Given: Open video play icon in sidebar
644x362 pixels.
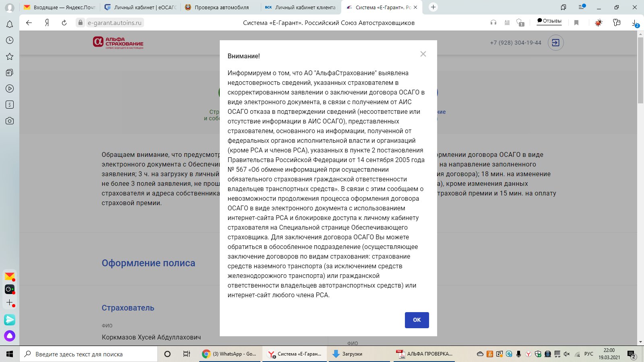Looking at the screenshot, I should click(x=10, y=88).
